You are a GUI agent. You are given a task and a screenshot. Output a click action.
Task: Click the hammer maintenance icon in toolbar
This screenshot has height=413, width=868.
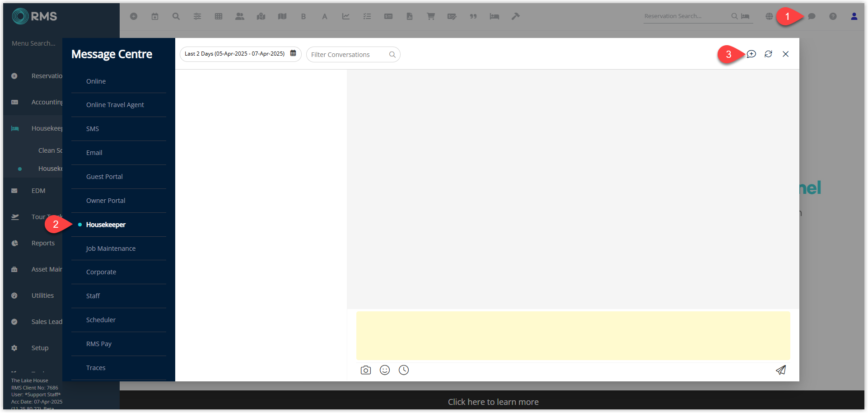coord(516,16)
